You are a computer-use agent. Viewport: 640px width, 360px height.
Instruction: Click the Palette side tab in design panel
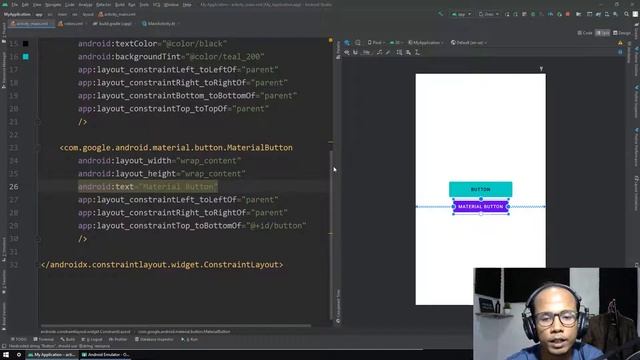click(338, 50)
